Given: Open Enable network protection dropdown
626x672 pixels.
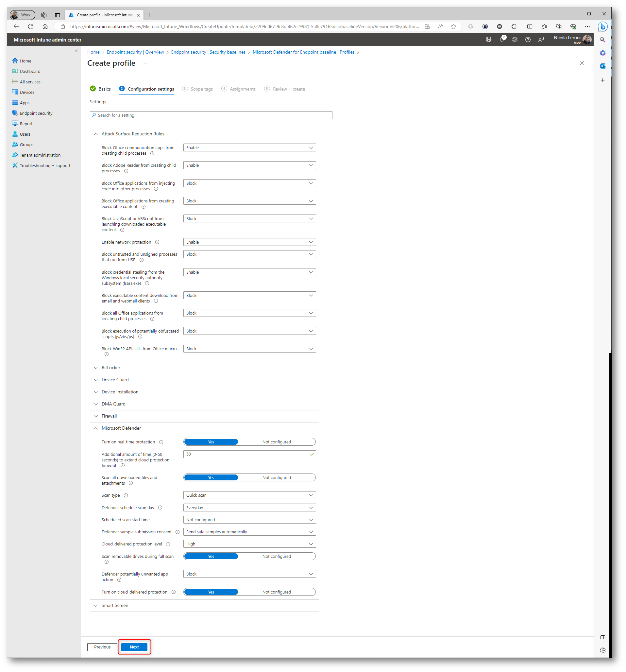Looking at the screenshot, I should pos(249,242).
